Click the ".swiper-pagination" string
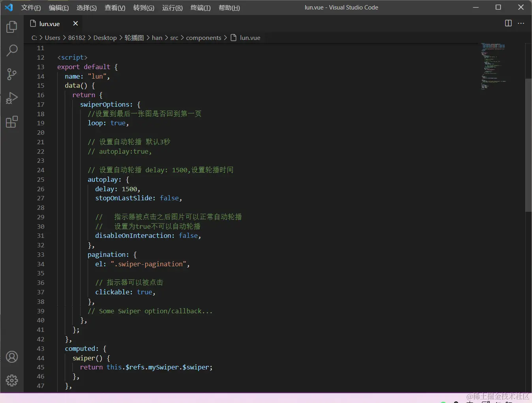Image resolution: width=532 pixels, height=403 pixels. click(x=148, y=264)
